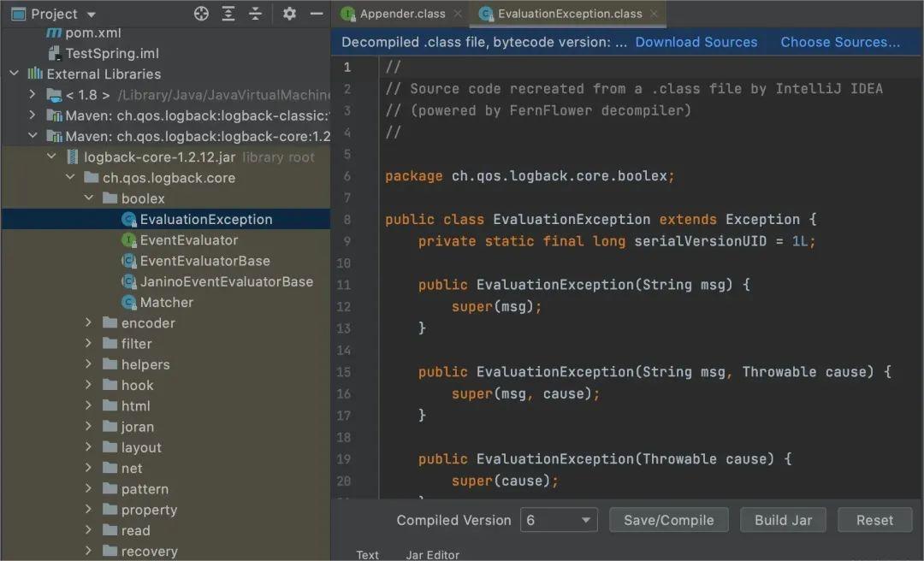Click the External Libraries bar icon
Image resolution: width=924 pixels, height=561 pixels.
coord(35,74)
